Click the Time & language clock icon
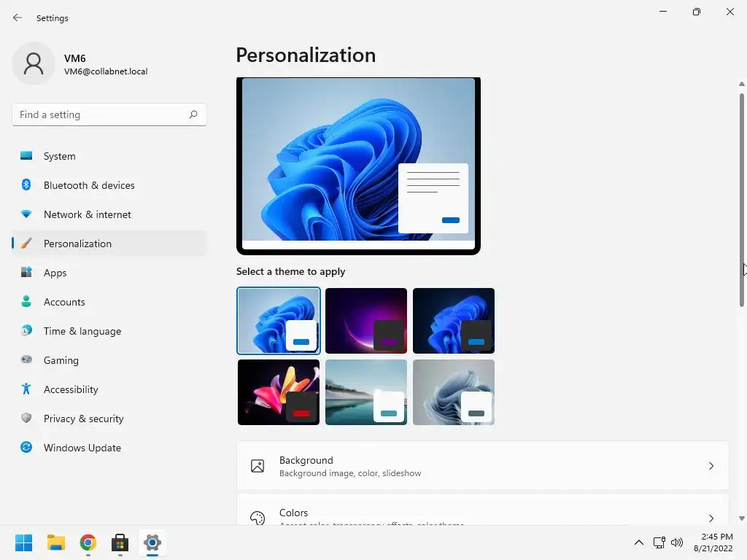The width and height of the screenshot is (747, 560). 26,330
